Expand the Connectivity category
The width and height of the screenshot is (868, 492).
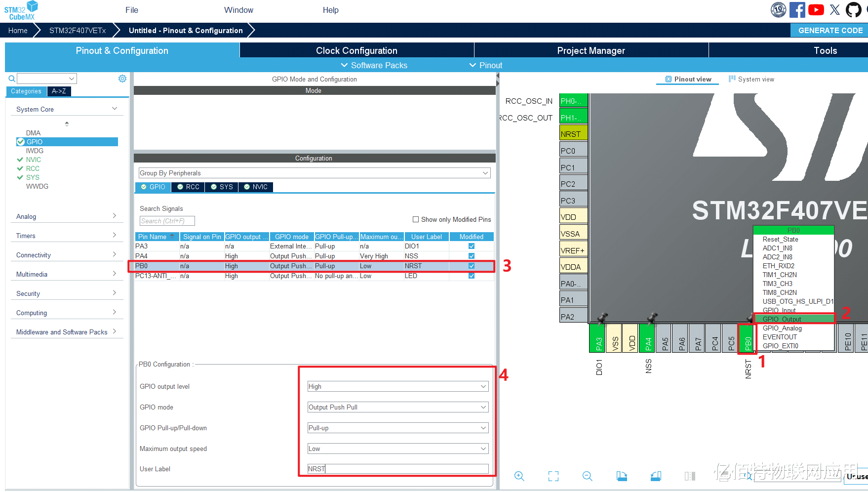click(x=66, y=255)
